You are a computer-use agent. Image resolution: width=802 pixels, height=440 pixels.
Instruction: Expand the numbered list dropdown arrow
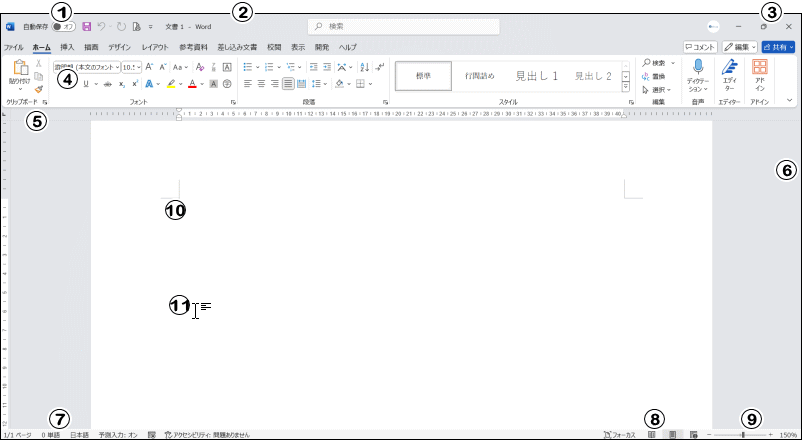(279, 67)
